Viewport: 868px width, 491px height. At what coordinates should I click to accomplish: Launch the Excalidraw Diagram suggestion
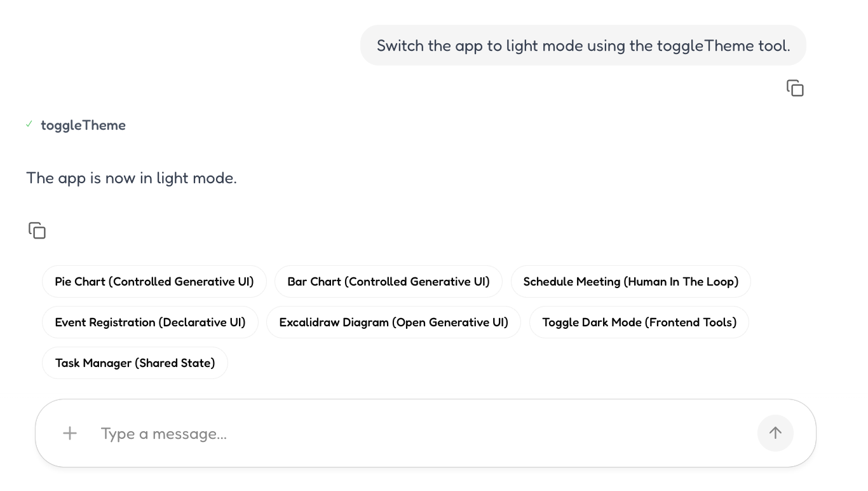click(x=393, y=322)
